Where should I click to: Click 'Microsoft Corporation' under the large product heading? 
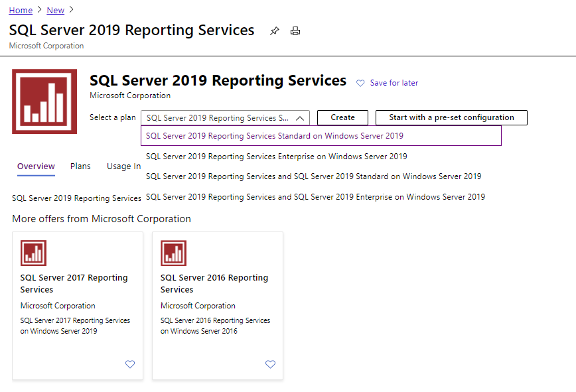[130, 96]
